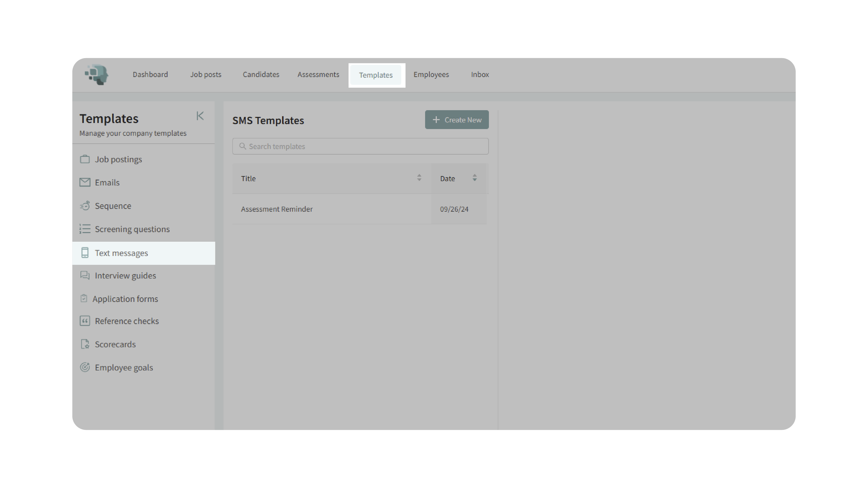This screenshot has height=488, width=868.
Task: Click the Job postings briefcase icon
Action: click(x=85, y=159)
